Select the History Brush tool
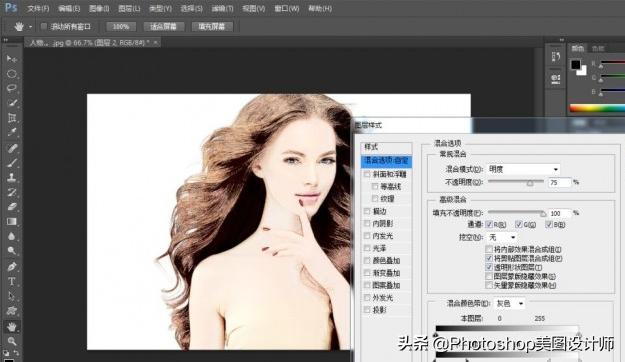Image resolution: width=625 pixels, height=362 pixels. coord(12,192)
